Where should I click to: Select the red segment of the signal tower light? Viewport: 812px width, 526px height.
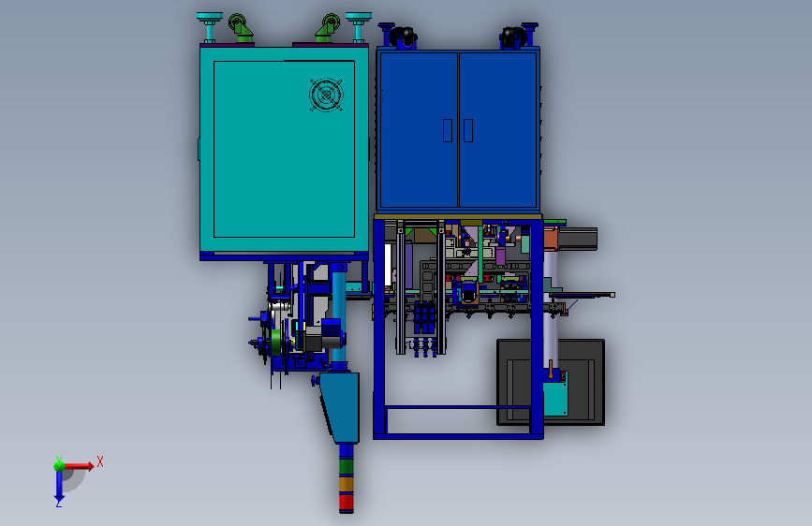[x=346, y=503]
